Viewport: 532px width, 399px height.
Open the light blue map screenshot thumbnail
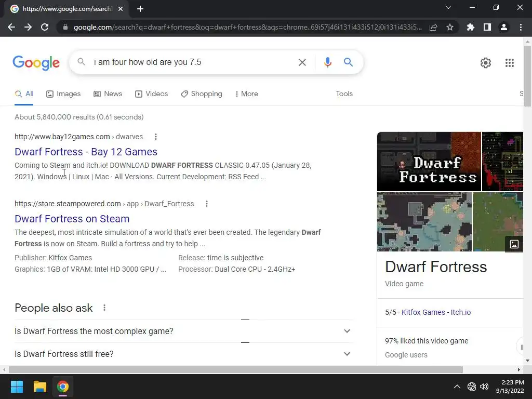(424, 222)
